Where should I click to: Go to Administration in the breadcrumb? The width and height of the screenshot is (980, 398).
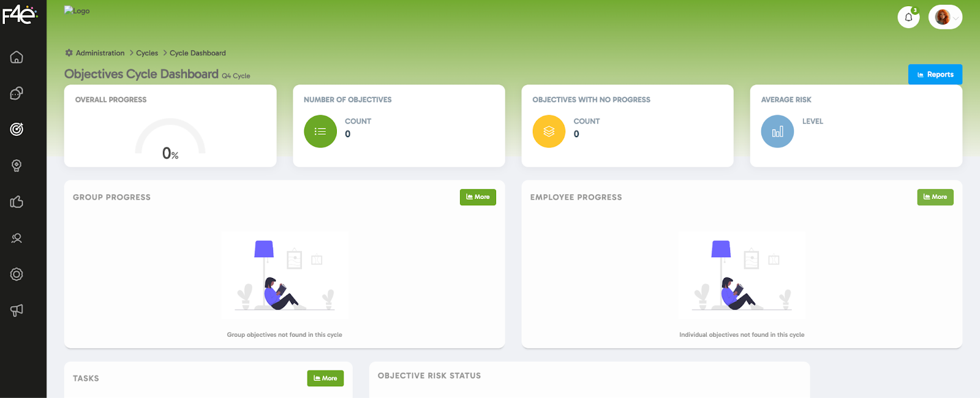click(x=100, y=53)
